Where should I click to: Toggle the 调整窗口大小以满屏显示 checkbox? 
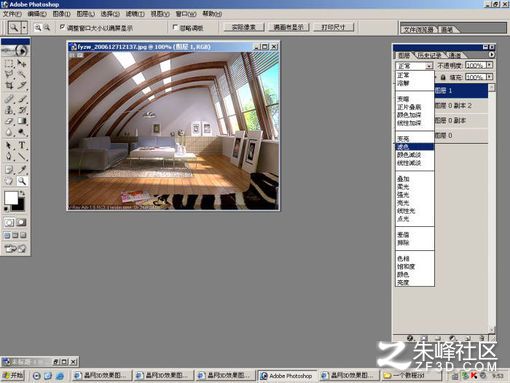tap(62, 27)
